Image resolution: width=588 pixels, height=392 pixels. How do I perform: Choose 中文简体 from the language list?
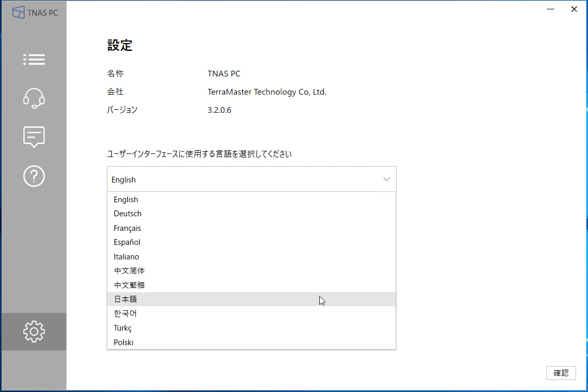pos(251,271)
